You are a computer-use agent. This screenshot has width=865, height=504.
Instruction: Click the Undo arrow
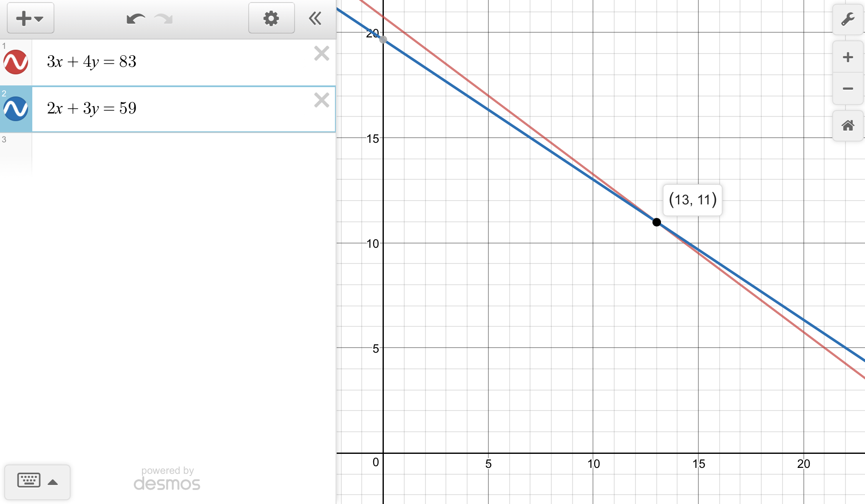point(136,19)
